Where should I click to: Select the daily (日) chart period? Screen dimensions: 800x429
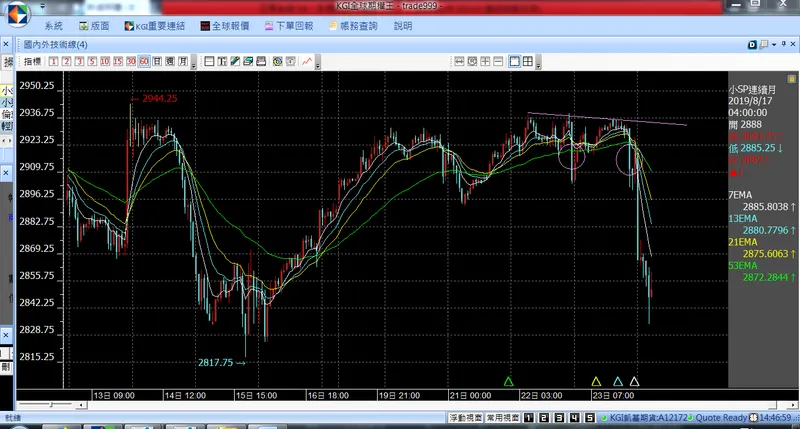[157, 62]
